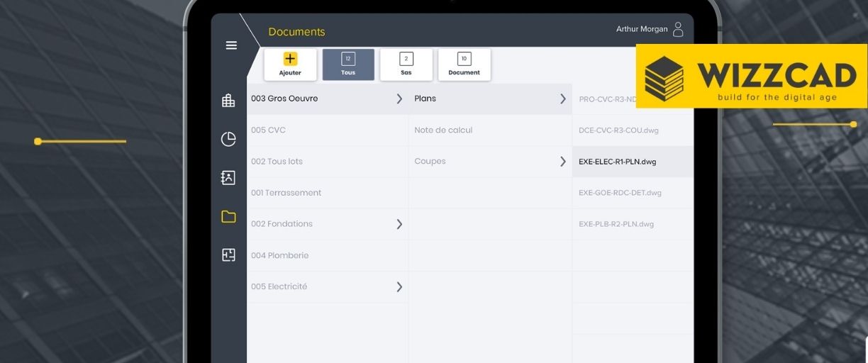
Task: Open the Coupes subfolder
Action: pos(491,162)
